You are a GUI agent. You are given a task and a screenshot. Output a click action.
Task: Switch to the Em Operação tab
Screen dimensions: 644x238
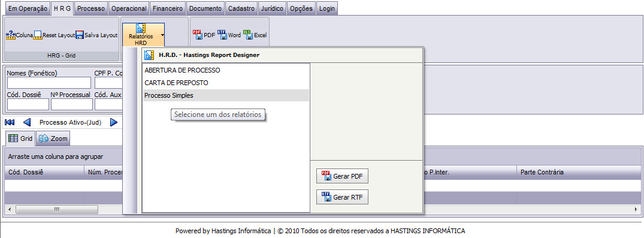coord(28,8)
